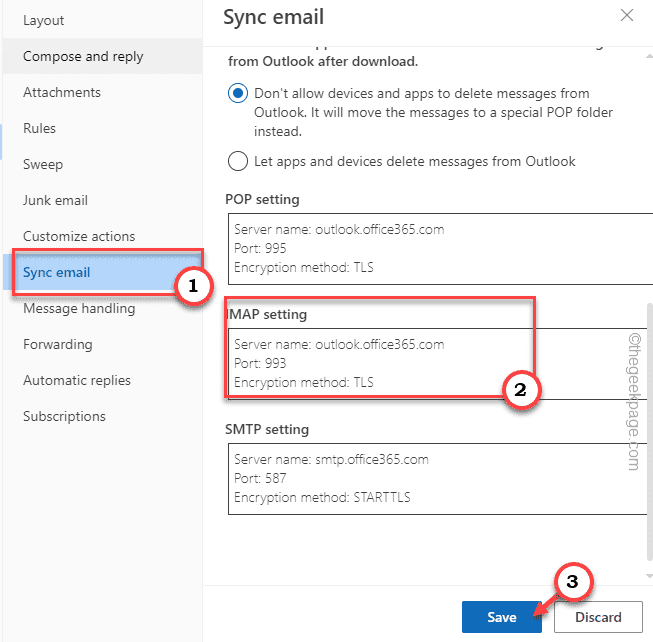Click the SMTP setting details box
The width and height of the screenshot is (653, 642).
437,479
